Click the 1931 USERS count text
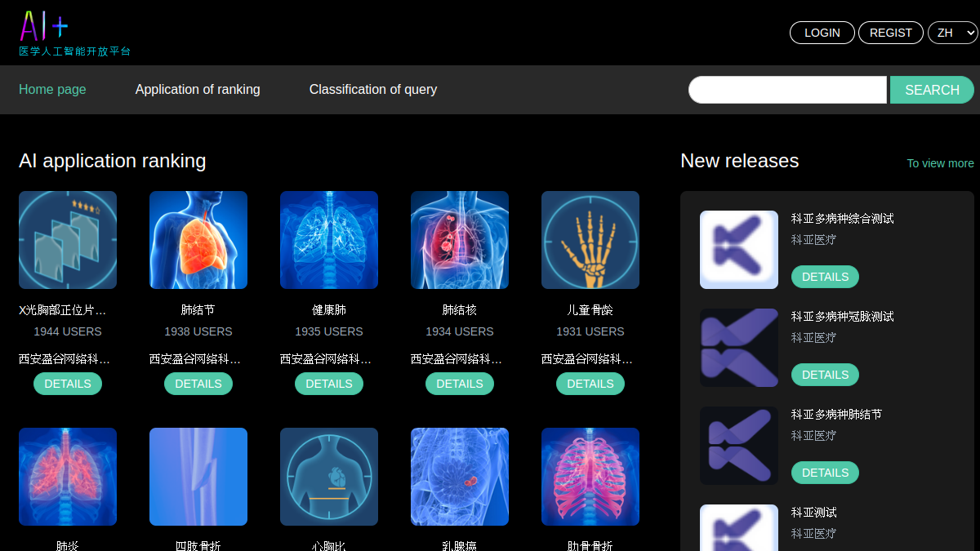The height and width of the screenshot is (551, 980). pos(590,331)
